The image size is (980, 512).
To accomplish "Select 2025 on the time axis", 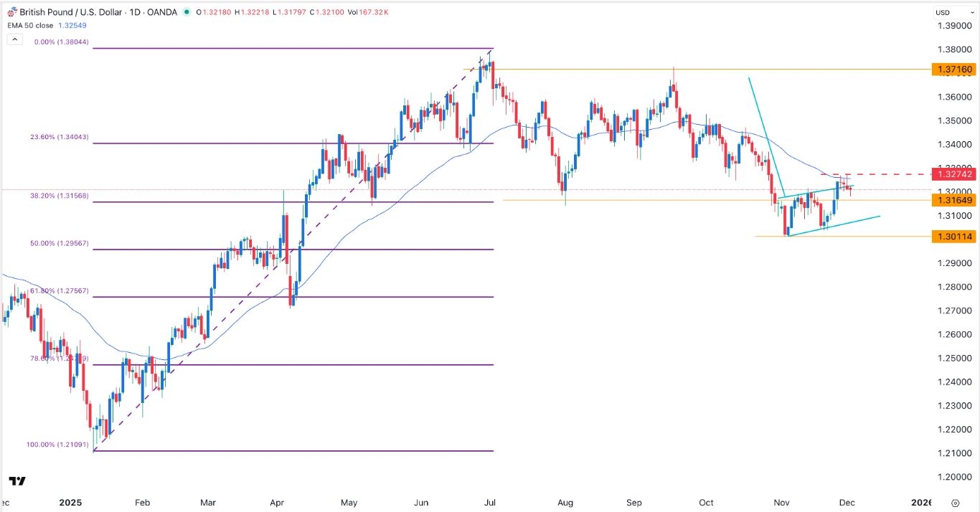I will click(x=70, y=503).
